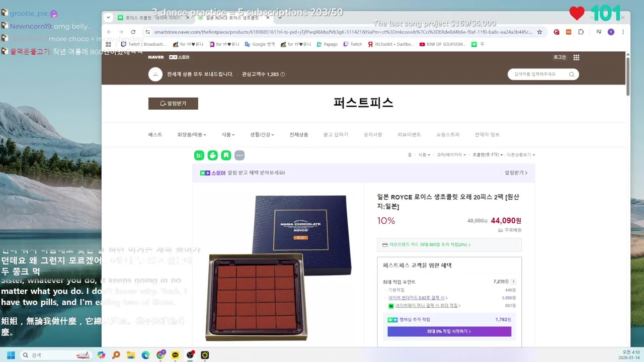Click the ROYCE chocolate product image
Viewport: 644px width, 362px height.
(278, 267)
